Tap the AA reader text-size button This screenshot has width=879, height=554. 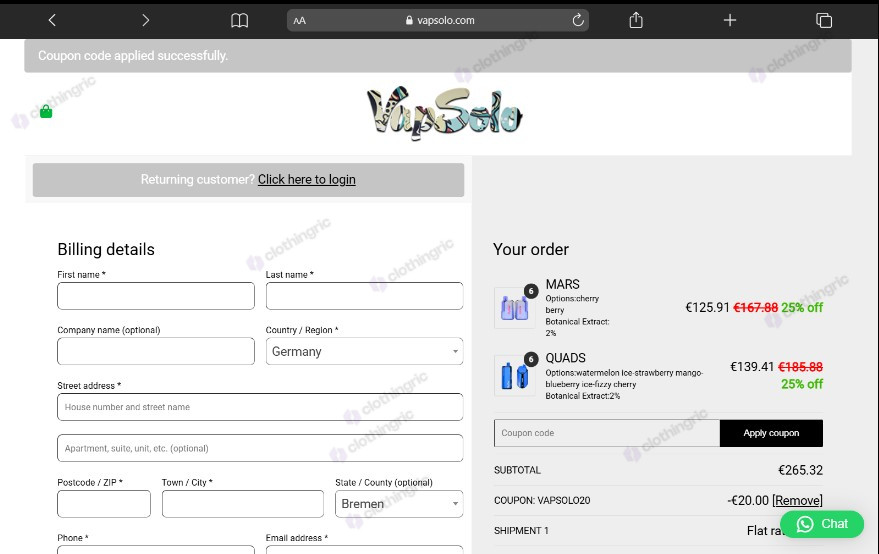[300, 21]
